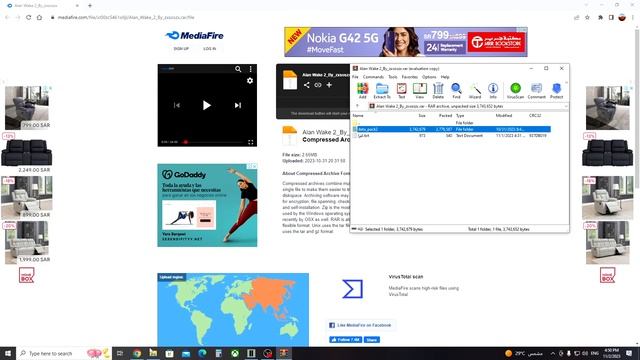Click the plus icon on file card
Image resolution: width=640 pixels, height=360 pixels.
[329, 85]
